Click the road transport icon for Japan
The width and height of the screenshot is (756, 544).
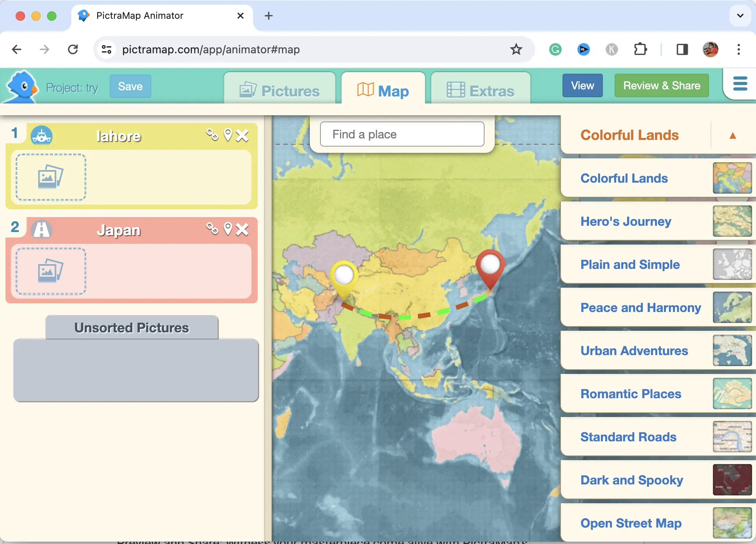(x=42, y=229)
